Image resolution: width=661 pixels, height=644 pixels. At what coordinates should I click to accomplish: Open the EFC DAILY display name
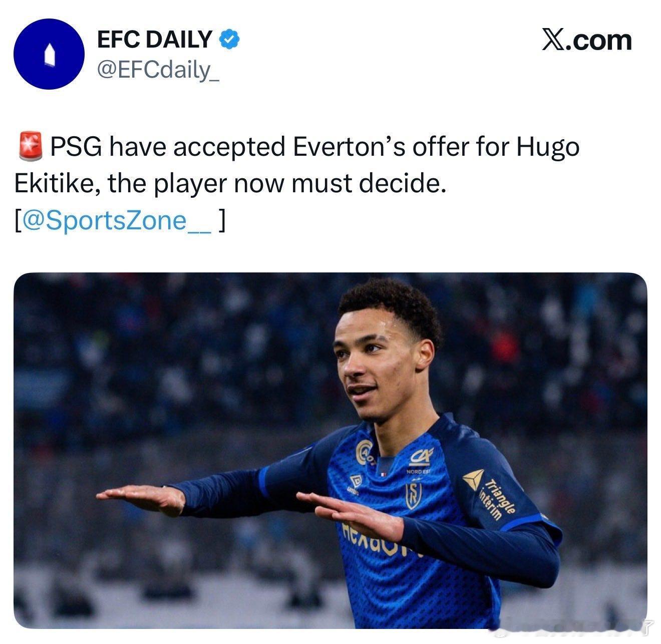pos(155,39)
